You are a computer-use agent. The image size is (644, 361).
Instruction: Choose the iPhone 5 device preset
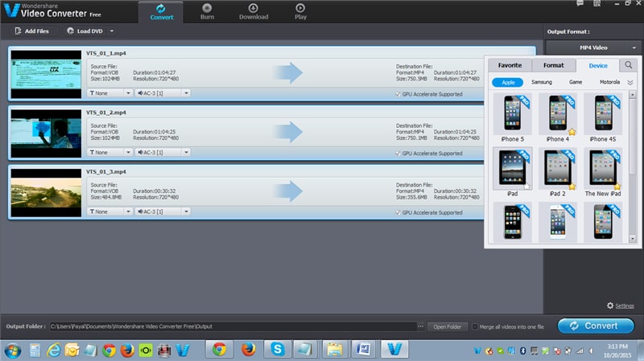click(513, 117)
